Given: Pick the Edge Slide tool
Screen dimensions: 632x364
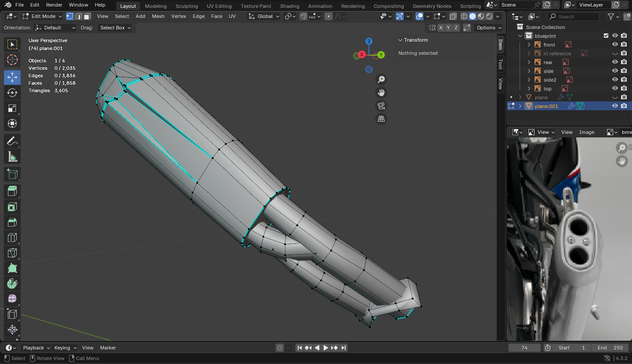Looking at the screenshot, I should (x=12, y=314).
